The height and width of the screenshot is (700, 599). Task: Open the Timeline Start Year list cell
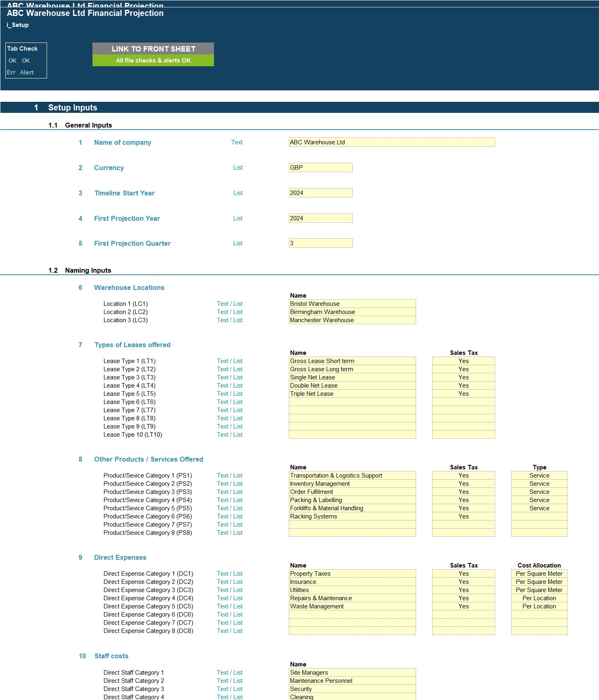[320, 193]
